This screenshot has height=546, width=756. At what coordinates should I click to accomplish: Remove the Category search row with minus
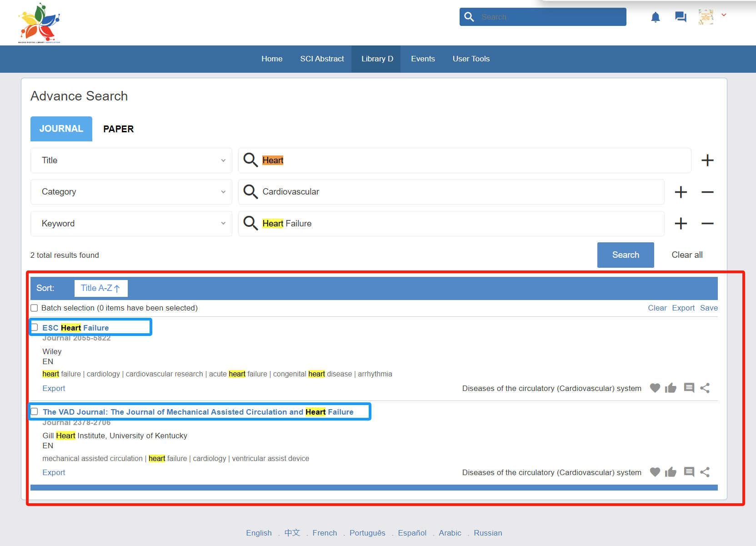(x=707, y=192)
